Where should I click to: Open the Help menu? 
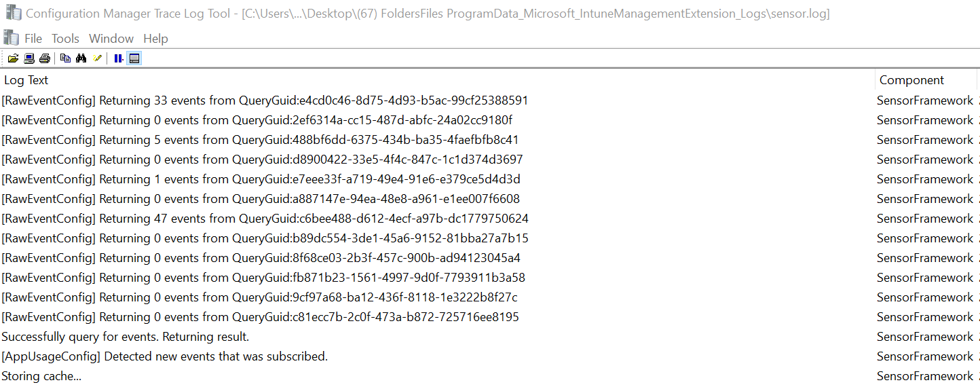[155, 39]
